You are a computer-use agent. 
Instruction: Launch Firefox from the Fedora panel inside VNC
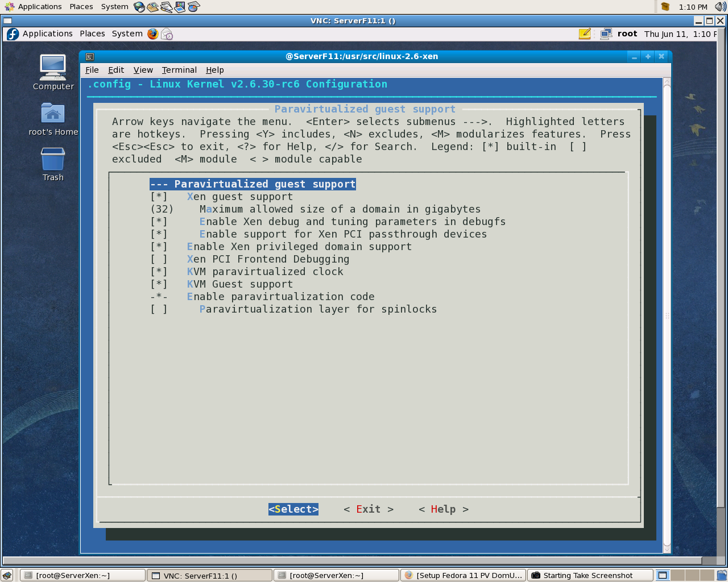[x=152, y=34]
